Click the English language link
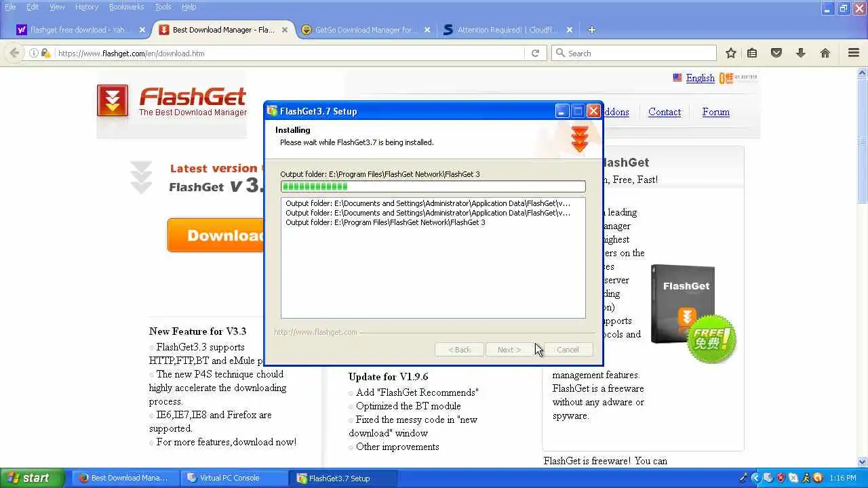 tap(700, 78)
